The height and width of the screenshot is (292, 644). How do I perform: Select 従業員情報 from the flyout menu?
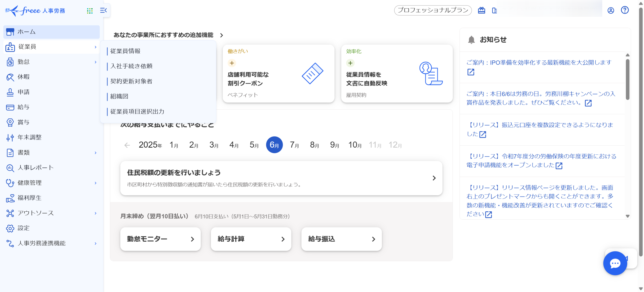click(125, 51)
